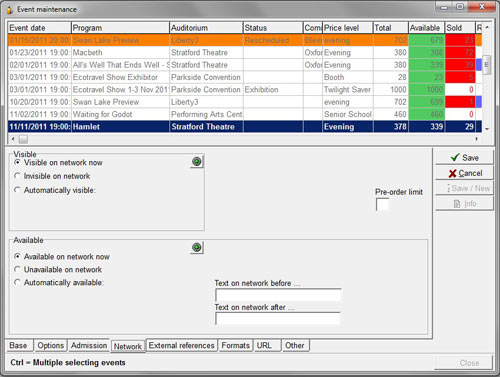Viewport: 500px width, 377px height.
Task: Click the Info button
Action: (464, 204)
